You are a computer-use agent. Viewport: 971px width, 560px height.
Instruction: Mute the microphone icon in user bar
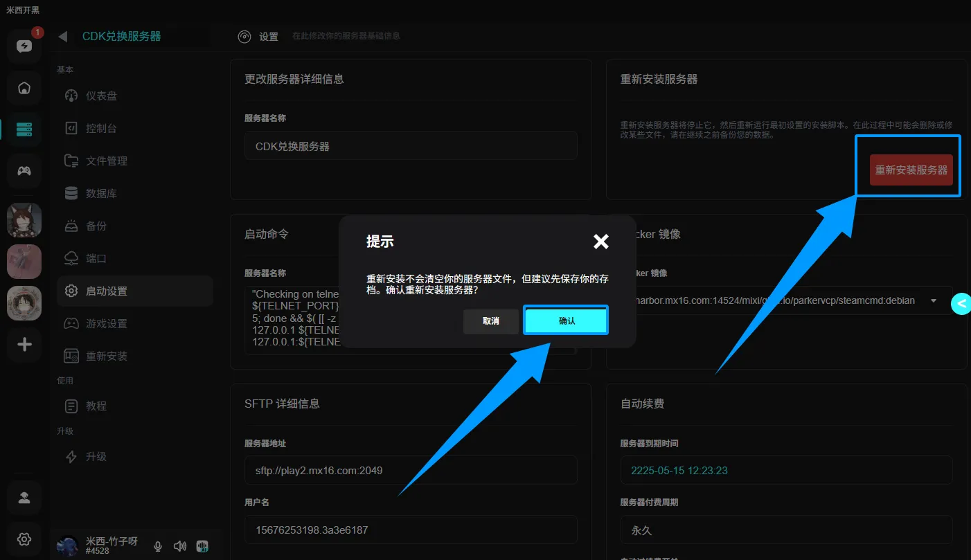point(158,546)
